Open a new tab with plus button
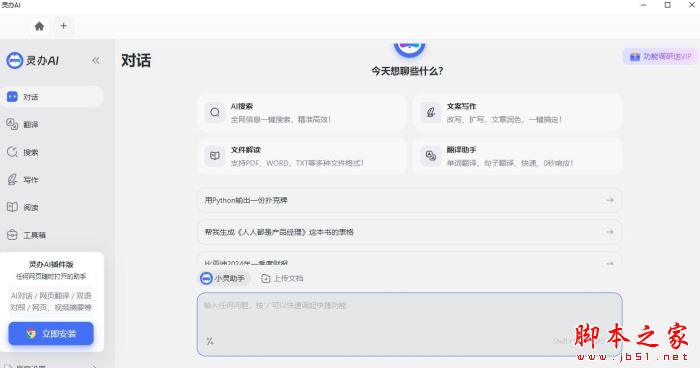Viewport: 700px width, 368px height. pos(63,26)
